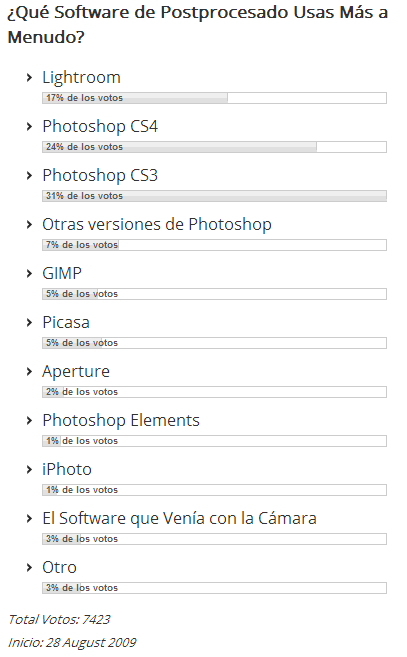Click the Otro option label
407x657 pixels.
[59, 567]
